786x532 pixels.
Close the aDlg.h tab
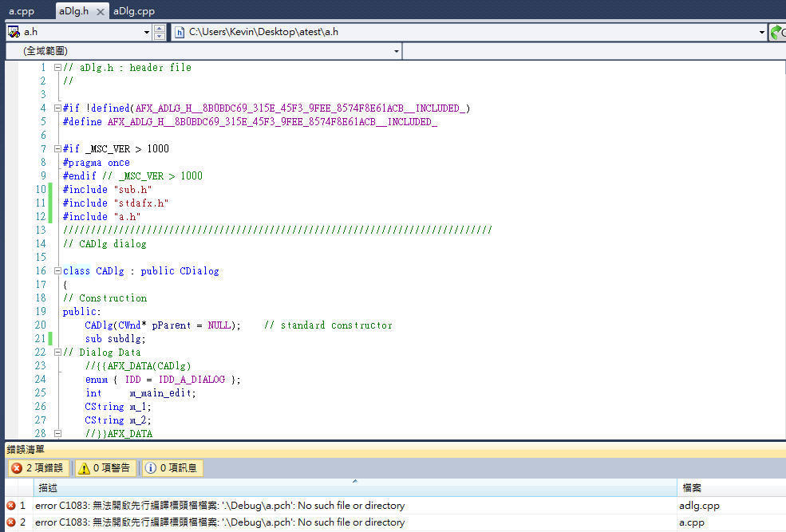100,11
